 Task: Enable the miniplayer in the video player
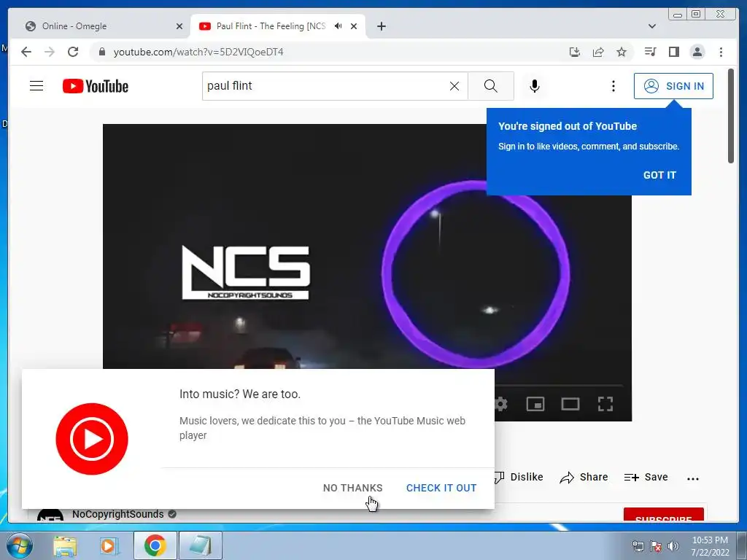click(x=535, y=404)
